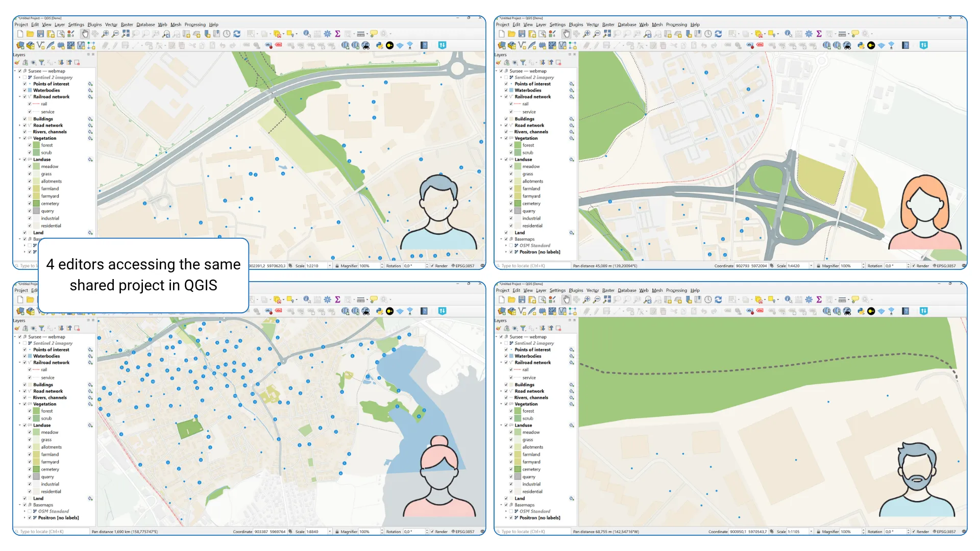
Task: Select Pan Map tool in bottom-right window
Action: pyautogui.click(x=566, y=299)
